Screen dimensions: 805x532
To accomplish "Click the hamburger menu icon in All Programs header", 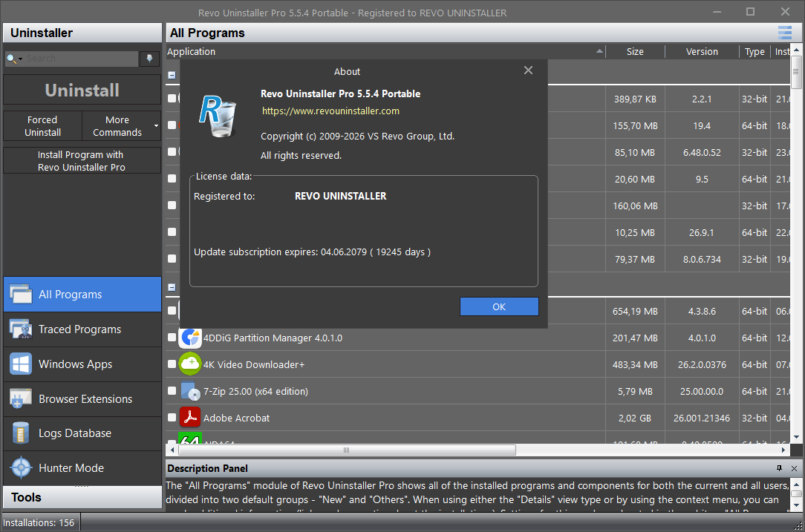I will point(784,33).
